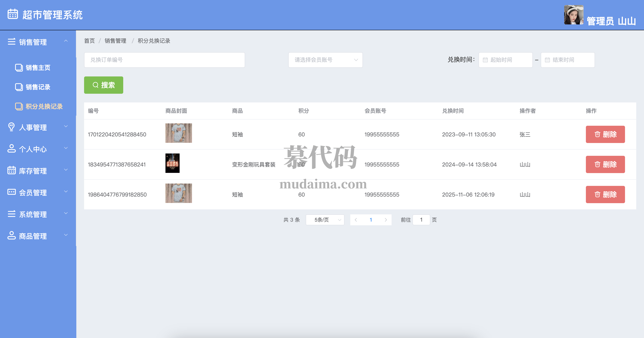Click the 首页 breadcrumb link
The image size is (644, 338).
click(x=89, y=41)
